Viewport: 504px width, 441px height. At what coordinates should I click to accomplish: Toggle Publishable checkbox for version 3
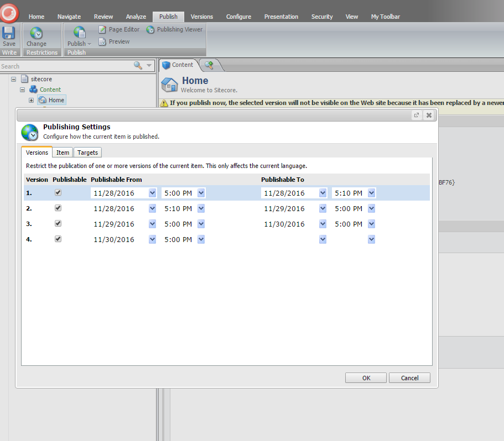[x=58, y=223]
